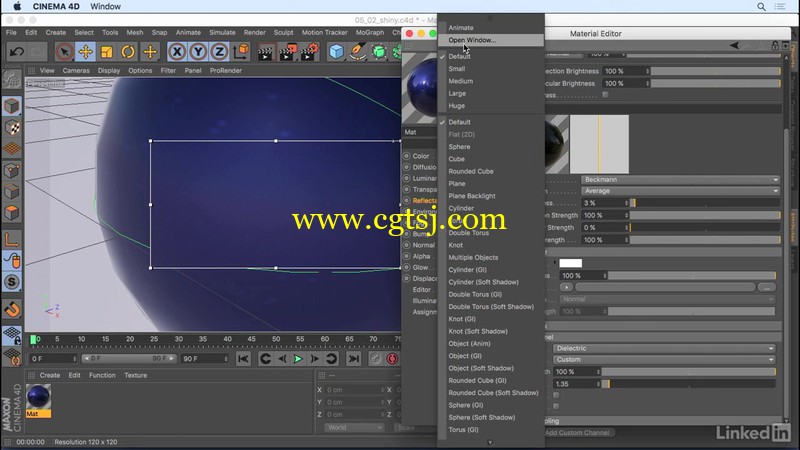Add a Cube primitive object

tap(336, 52)
